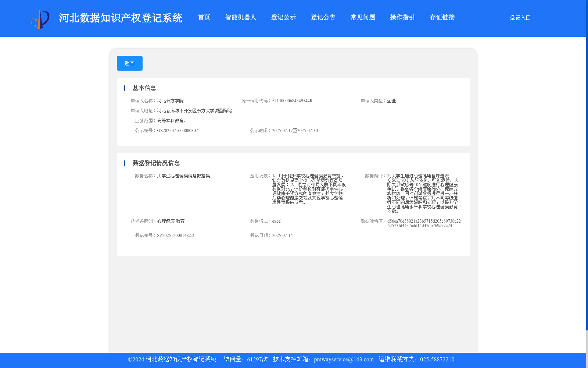Click the 返回 back button
Screen dimensions: 588x368
129,63
